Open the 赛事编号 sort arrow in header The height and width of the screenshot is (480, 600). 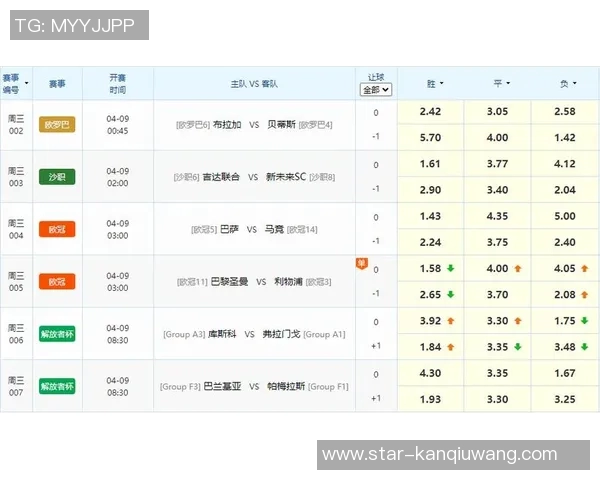pyautogui.click(x=26, y=83)
